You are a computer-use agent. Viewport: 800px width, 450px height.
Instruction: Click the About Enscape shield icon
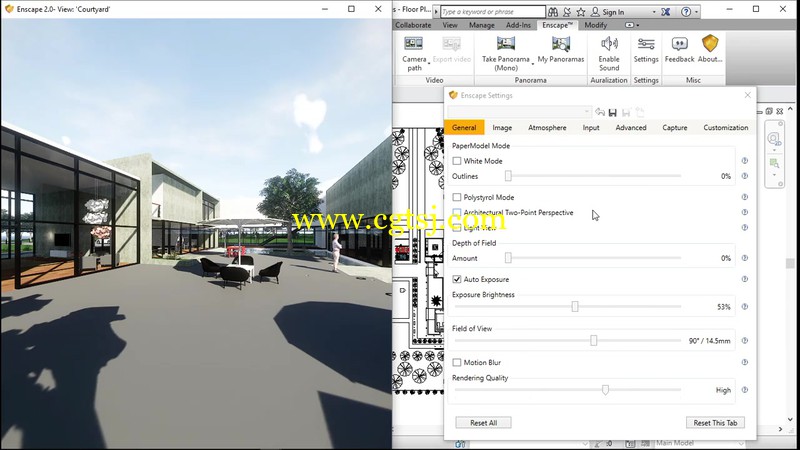click(710, 44)
